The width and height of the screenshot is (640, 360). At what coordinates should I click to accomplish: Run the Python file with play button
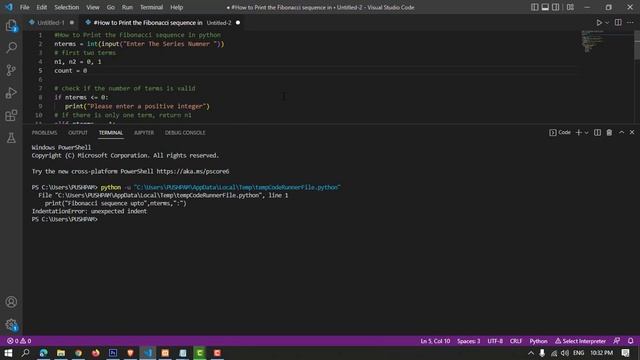click(x=599, y=23)
